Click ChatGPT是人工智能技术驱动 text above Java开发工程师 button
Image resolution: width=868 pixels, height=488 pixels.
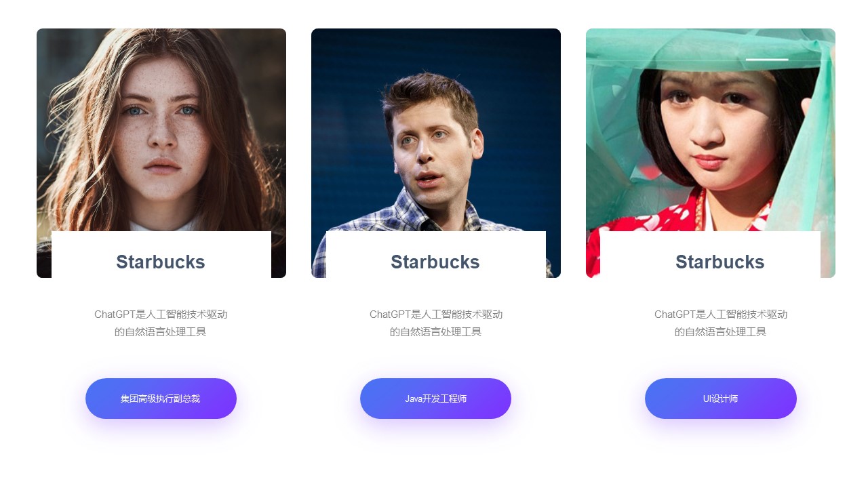[x=436, y=314]
